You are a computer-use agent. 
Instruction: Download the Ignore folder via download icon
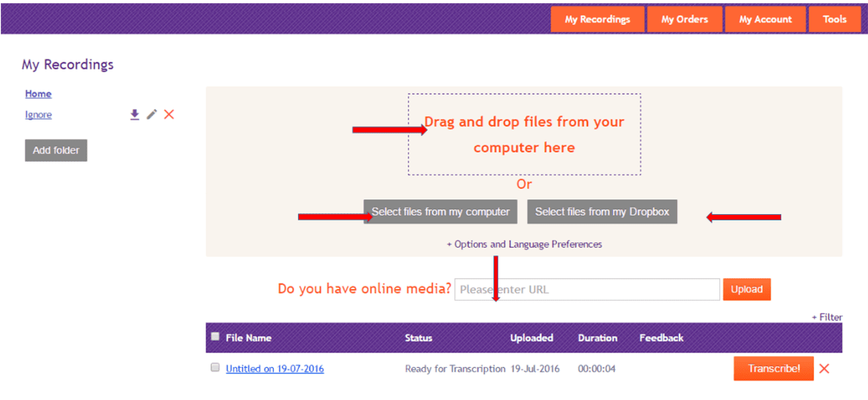tap(135, 115)
